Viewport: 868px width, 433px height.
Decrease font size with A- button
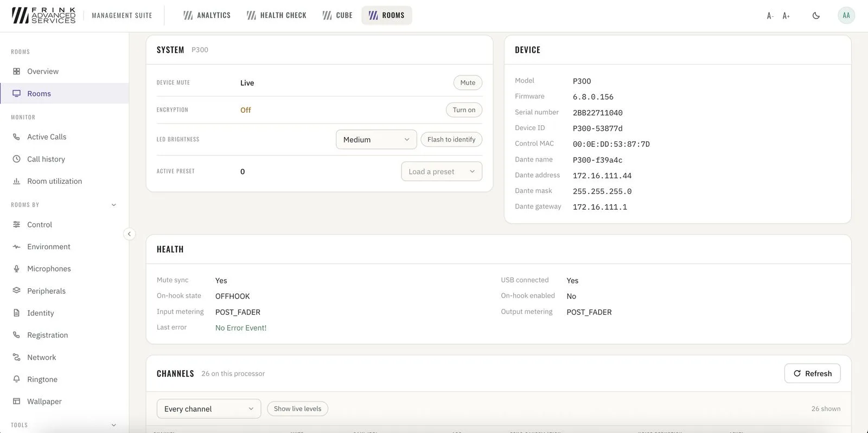coord(770,16)
